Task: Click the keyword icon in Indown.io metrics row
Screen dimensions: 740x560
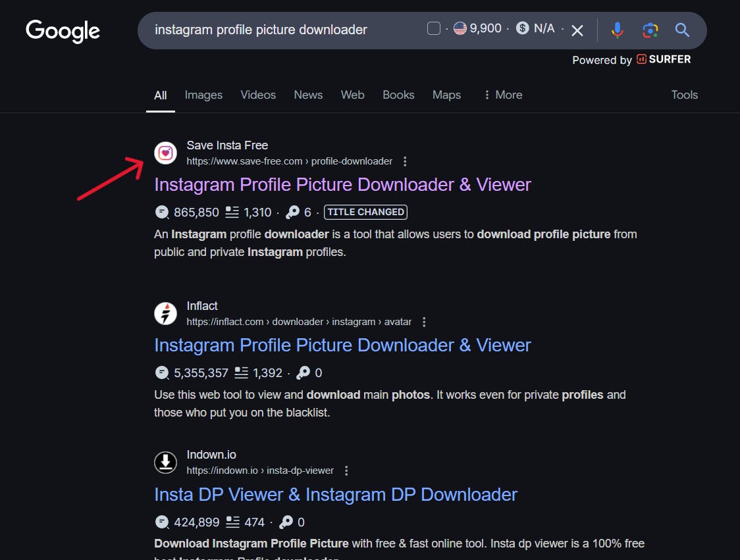Action: (286, 522)
